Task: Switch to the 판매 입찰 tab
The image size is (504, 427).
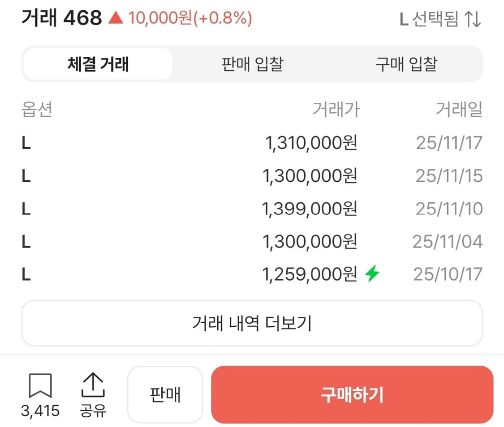Action: (251, 64)
